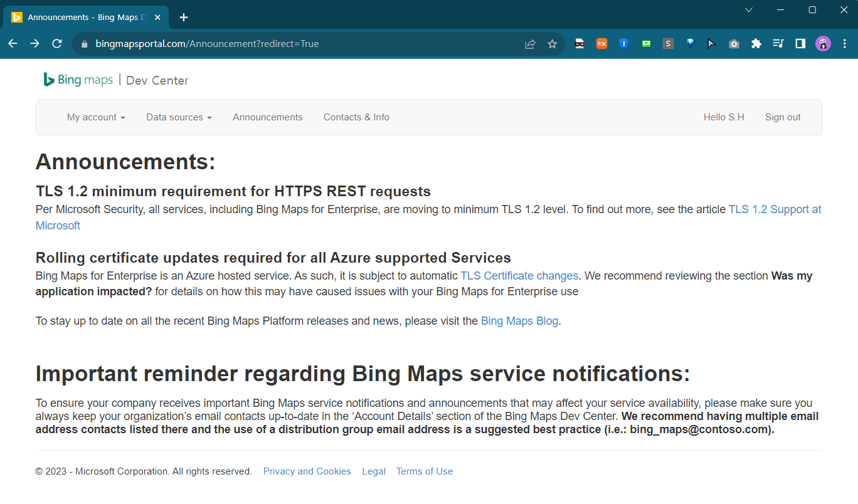Click the bold 'Was my application impacted?' text

click(x=424, y=283)
